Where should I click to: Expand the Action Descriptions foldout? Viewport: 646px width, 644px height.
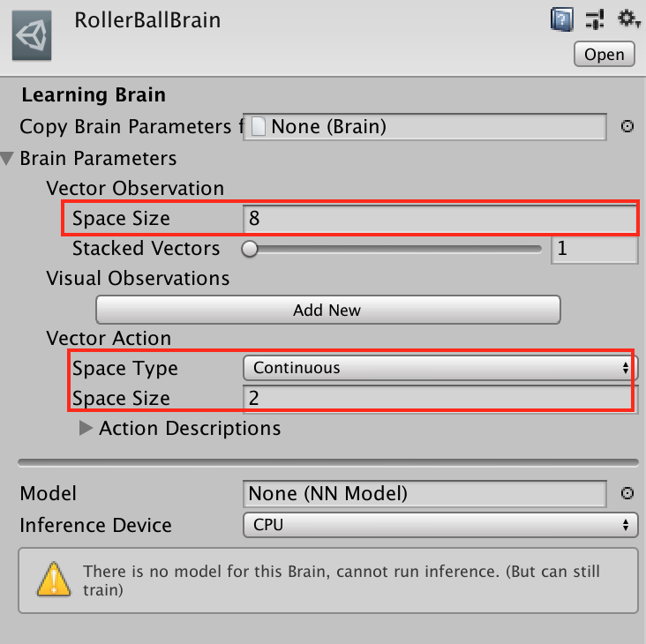(86, 429)
